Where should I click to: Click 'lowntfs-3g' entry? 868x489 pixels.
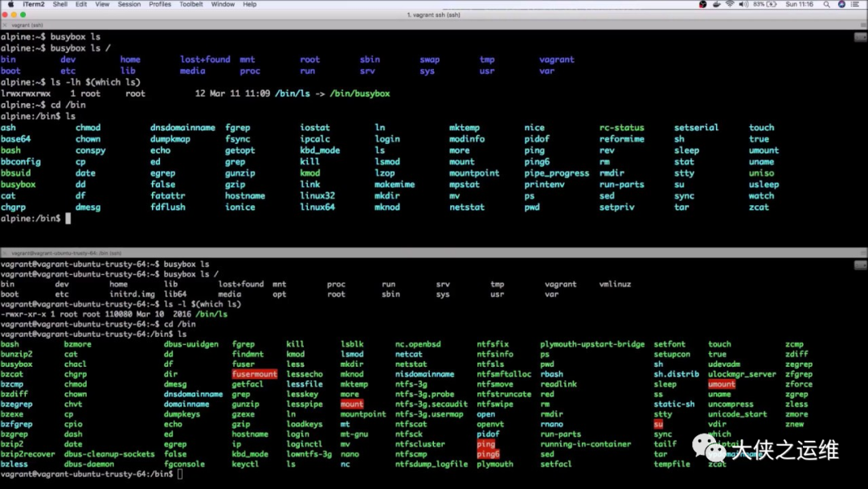coord(309,454)
